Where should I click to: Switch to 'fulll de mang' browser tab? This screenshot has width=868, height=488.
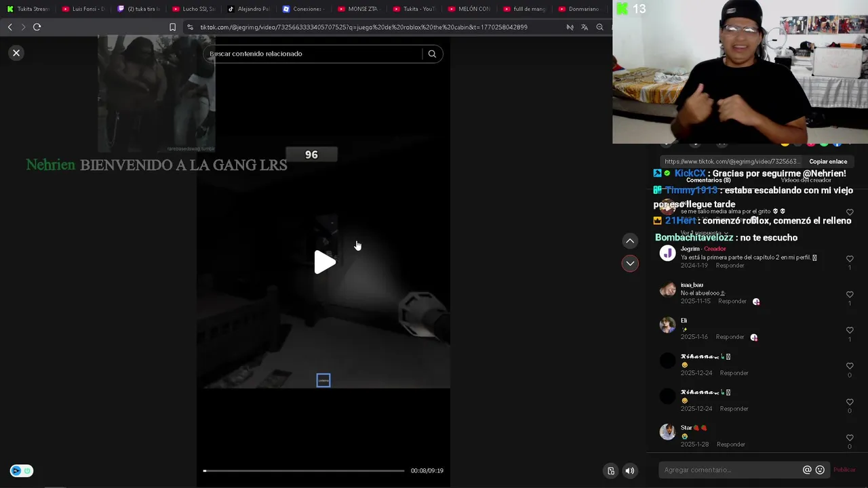point(524,9)
